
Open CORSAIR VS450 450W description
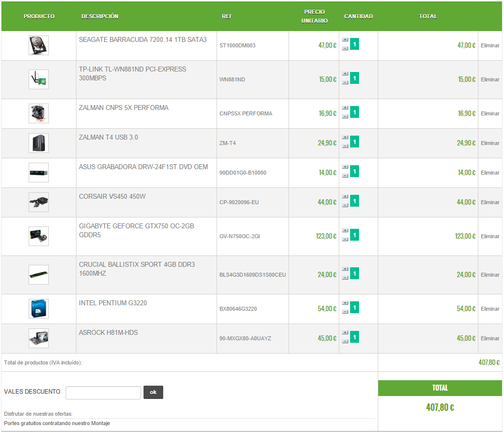point(112,196)
